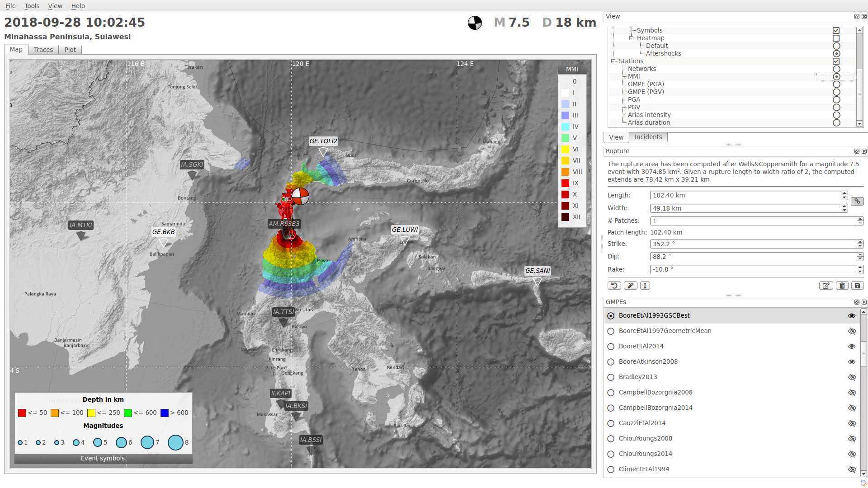Collapse the Stations tree node

pos(613,61)
